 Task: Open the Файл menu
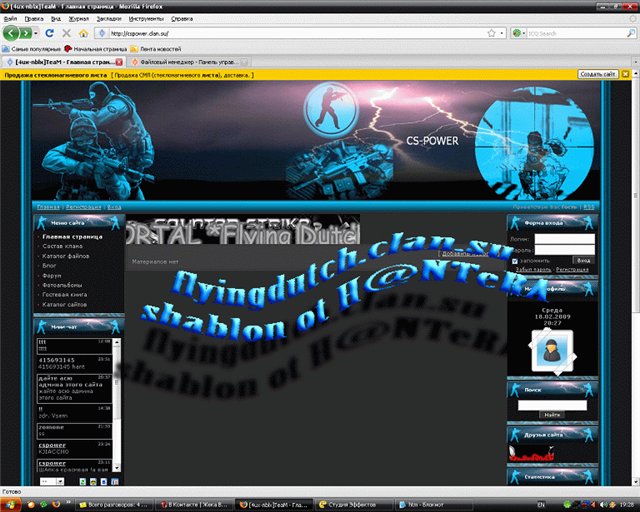[x=10, y=19]
